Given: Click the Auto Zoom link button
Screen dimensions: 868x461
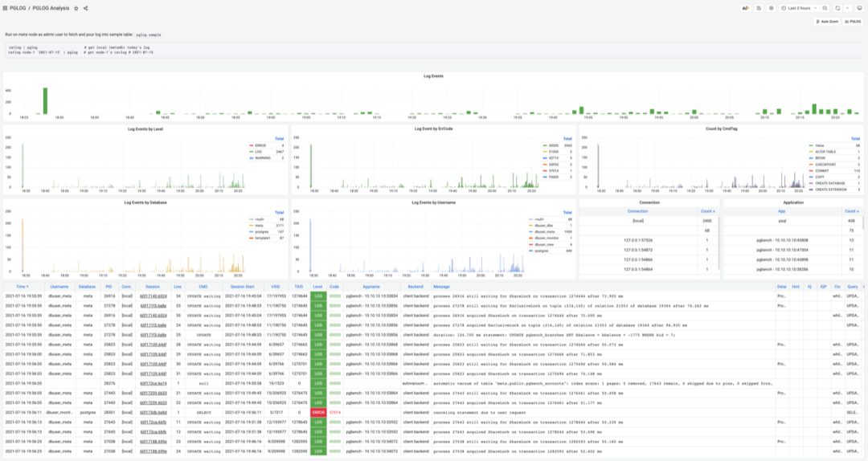Looking at the screenshot, I should 827,22.
